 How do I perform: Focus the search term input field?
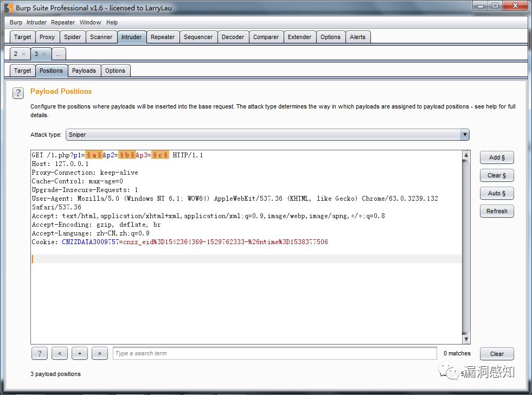(275, 353)
